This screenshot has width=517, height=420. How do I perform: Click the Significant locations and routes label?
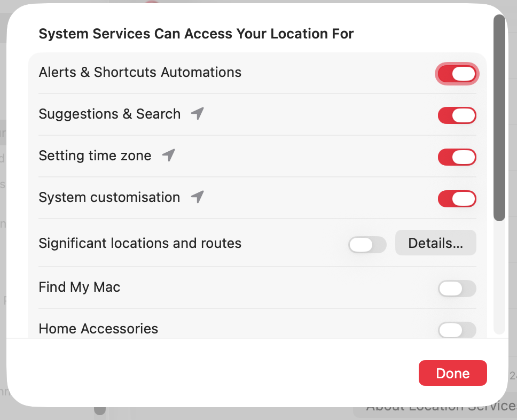click(x=140, y=243)
